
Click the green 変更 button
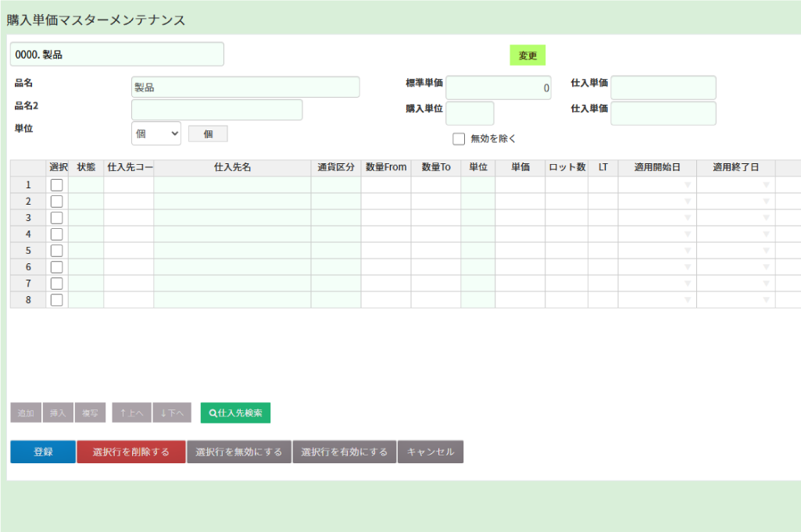coord(527,55)
